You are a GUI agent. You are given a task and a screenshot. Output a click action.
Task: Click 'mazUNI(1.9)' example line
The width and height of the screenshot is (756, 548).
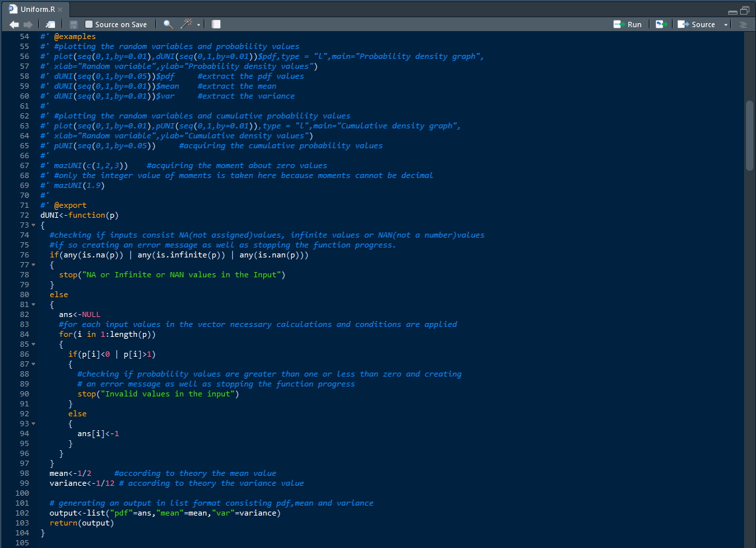coord(79,186)
